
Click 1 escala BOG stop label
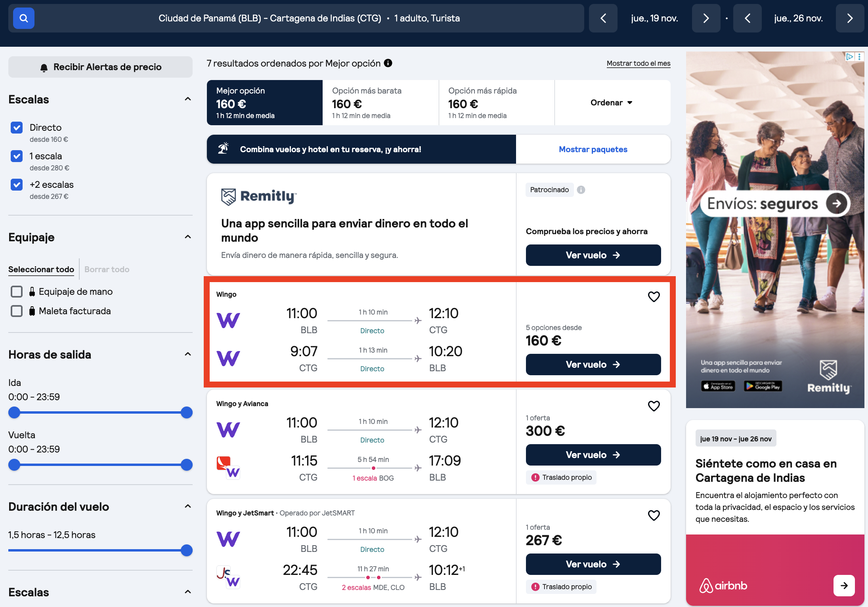373,478
